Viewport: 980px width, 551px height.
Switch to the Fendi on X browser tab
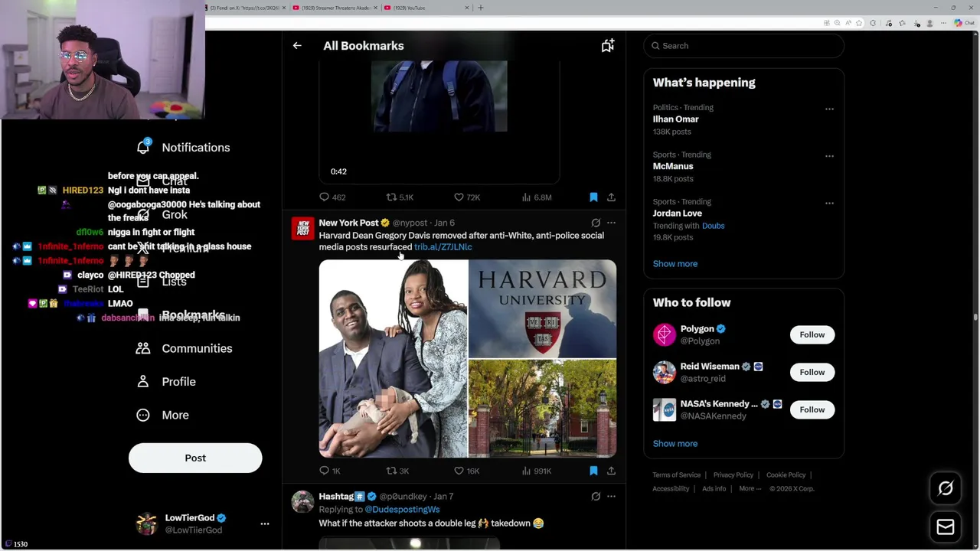point(247,8)
